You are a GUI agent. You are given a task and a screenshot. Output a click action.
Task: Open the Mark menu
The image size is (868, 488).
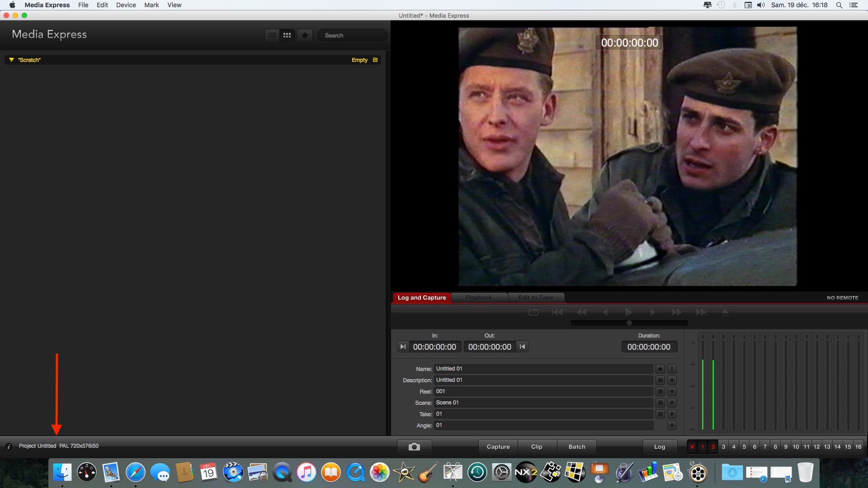click(151, 5)
